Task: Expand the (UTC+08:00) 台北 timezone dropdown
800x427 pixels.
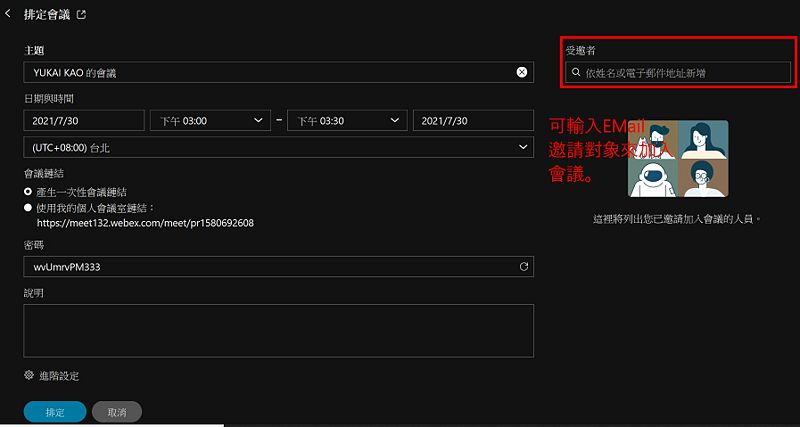Action: (279, 147)
